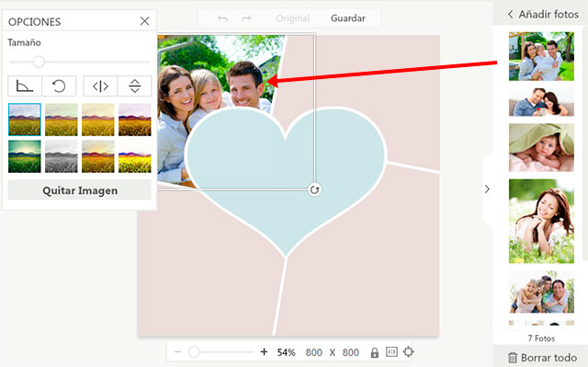The image size is (588, 367).
Task: Click the fit-to-screen icon
Action: pos(408,352)
